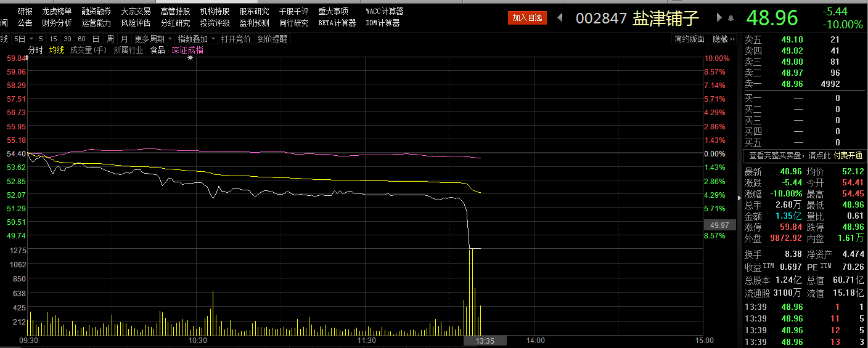Toggle the 深证成指 index overlay

[187, 50]
